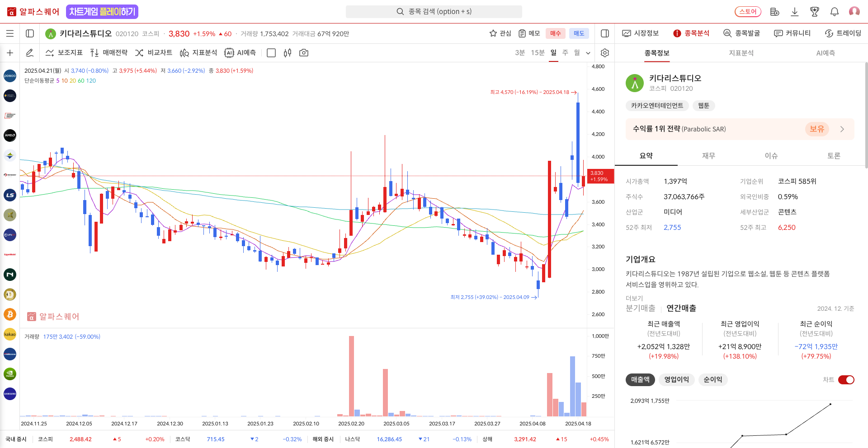Click the add plus icon

pos(10,53)
